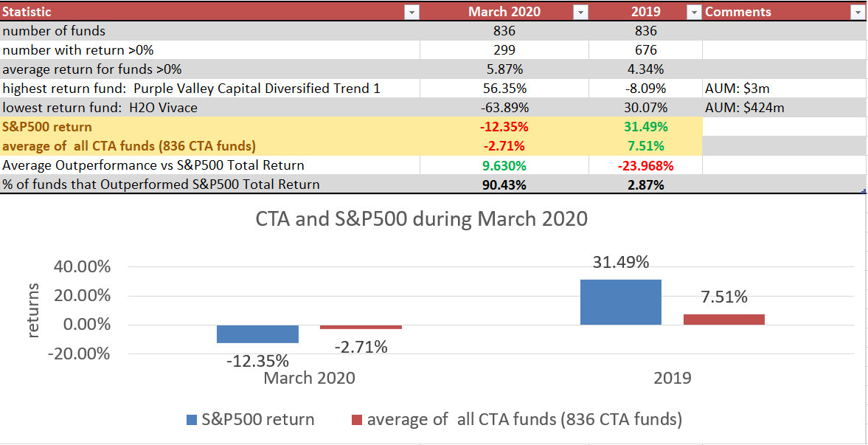Select the red -2.71% table cell
This screenshot has height=445, width=868.
[504, 146]
